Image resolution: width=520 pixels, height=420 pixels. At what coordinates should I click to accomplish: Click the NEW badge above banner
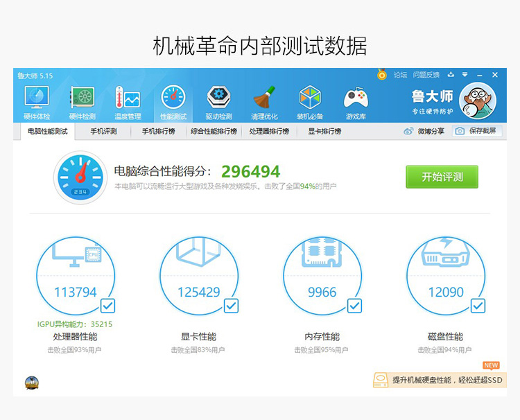coord(491,365)
